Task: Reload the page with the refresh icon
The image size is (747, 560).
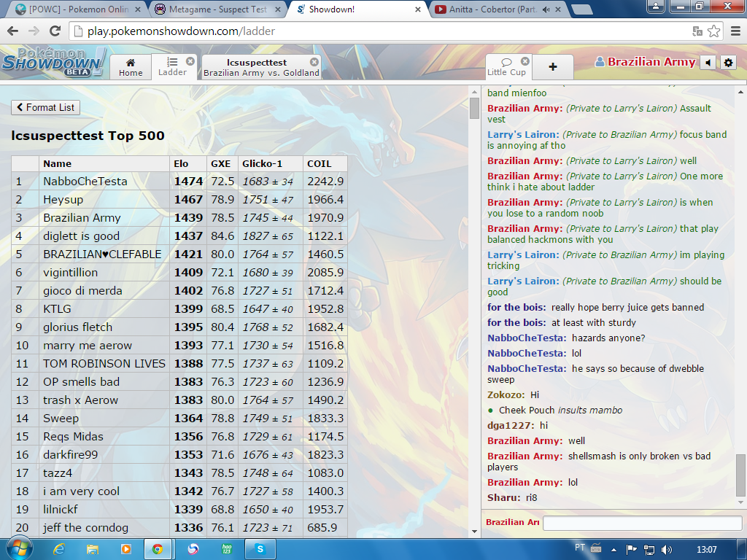Action: coord(55,31)
